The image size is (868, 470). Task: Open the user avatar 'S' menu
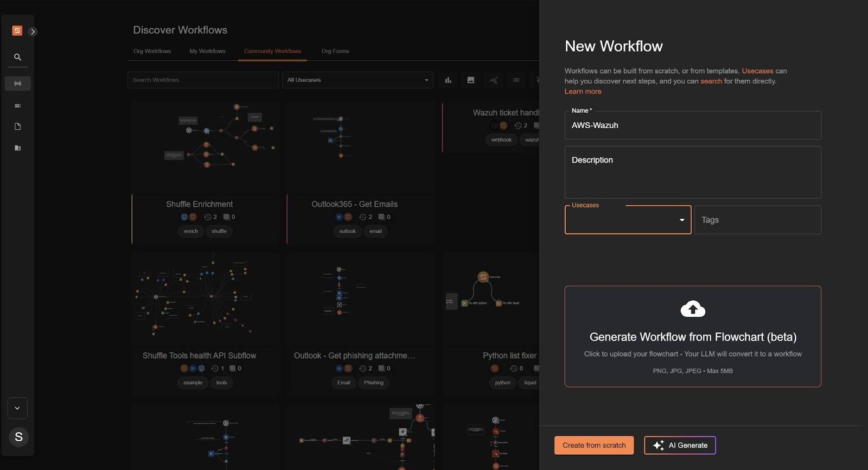[x=18, y=437]
